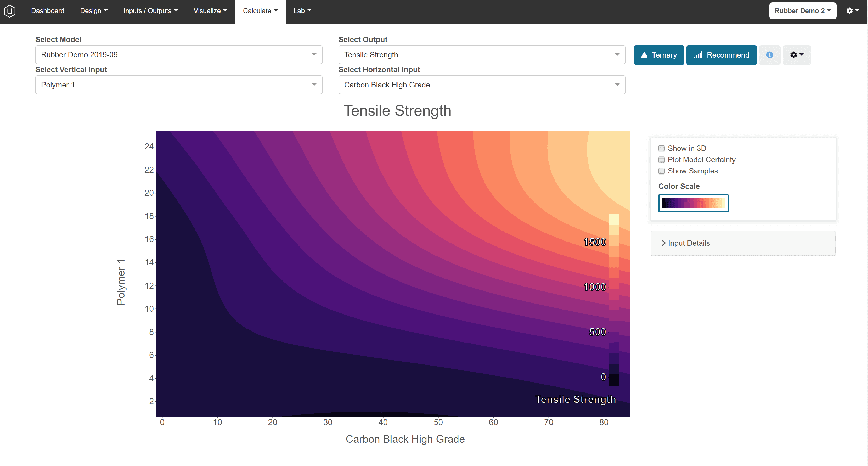Click the blue info circle icon
868x466 pixels.
click(x=769, y=55)
